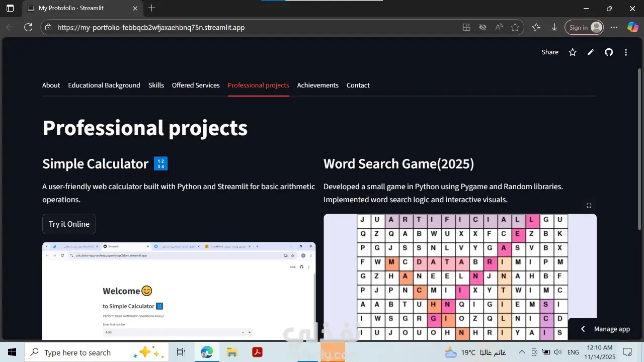
Task: Launch Adobe Acrobat from the taskbar
Action: tap(257, 352)
